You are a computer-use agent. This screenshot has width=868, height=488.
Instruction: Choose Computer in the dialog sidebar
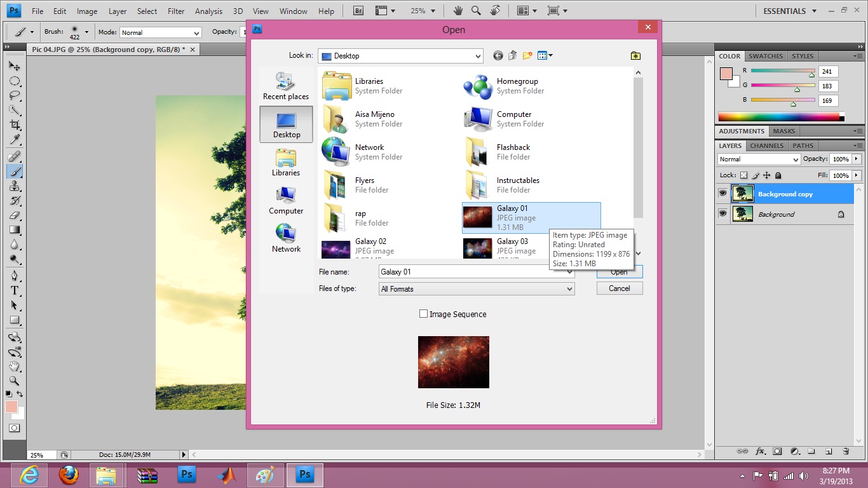coord(286,201)
